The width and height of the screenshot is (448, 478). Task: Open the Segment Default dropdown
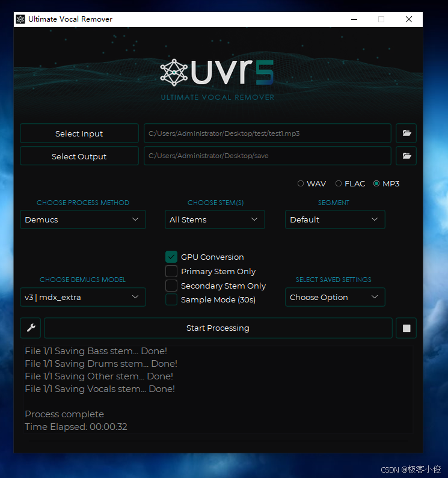pyautogui.click(x=335, y=219)
